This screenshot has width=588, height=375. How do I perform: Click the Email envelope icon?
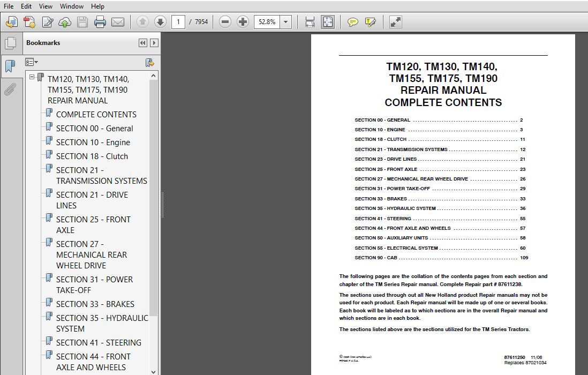pyautogui.click(x=118, y=22)
